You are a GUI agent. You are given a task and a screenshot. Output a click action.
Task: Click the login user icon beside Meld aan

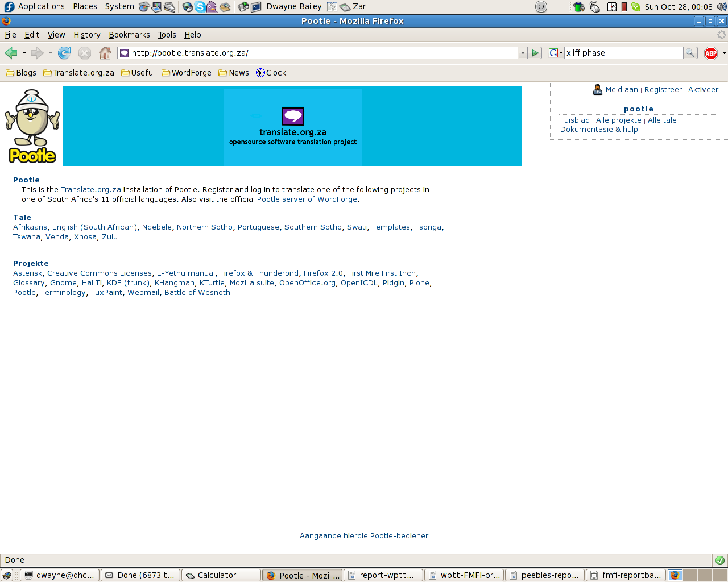coord(598,90)
